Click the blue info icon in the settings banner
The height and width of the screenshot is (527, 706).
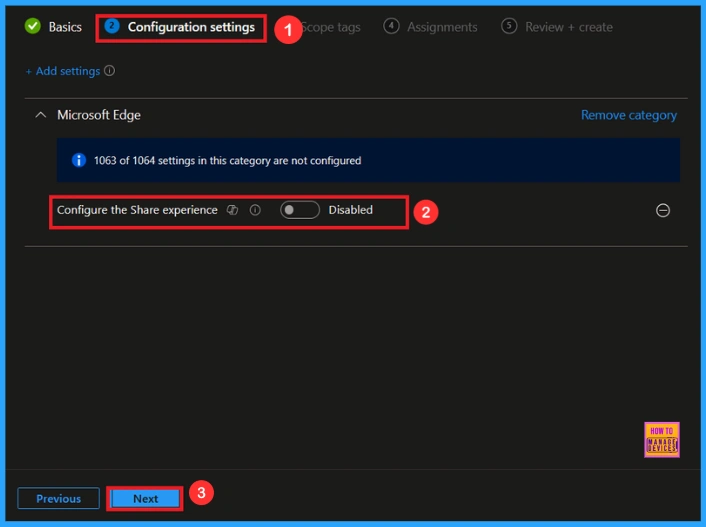click(x=79, y=160)
